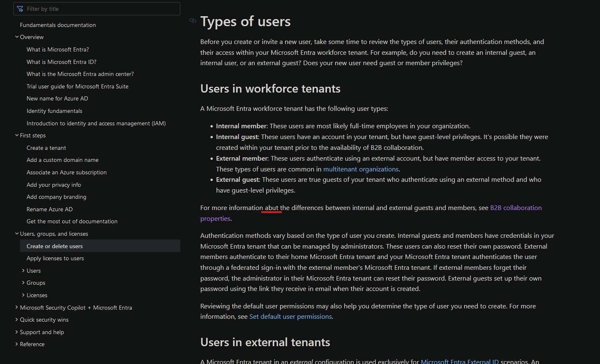600x364 pixels.
Task: Open Add a custom domain name article
Action: [62, 160]
